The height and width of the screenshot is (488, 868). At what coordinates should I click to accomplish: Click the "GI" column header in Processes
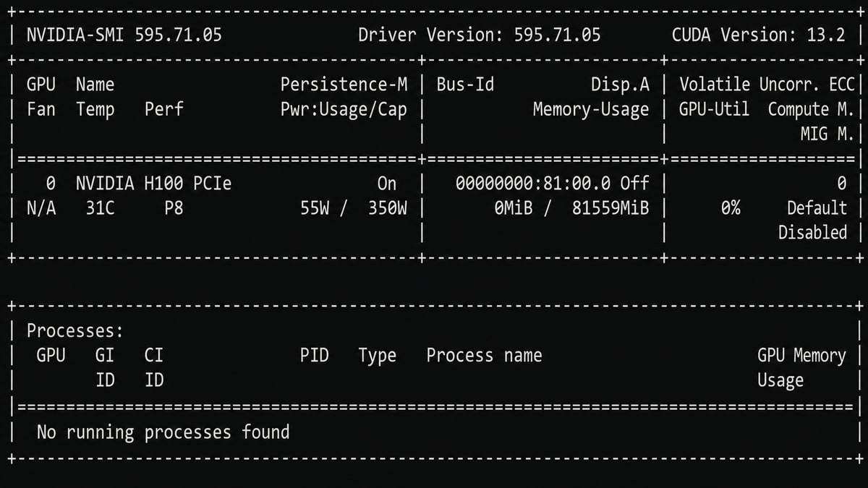point(105,356)
